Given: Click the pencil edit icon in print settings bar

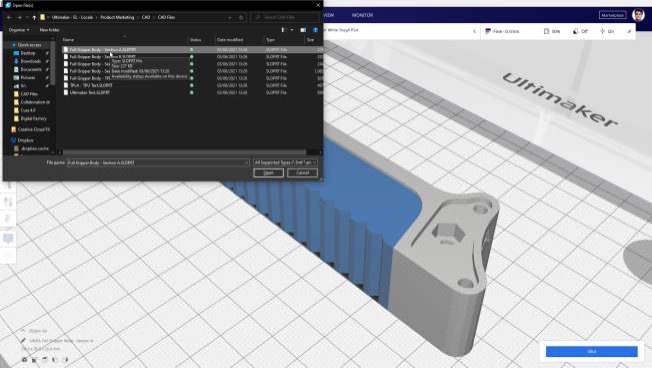Looking at the screenshot, I should click(x=629, y=31).
